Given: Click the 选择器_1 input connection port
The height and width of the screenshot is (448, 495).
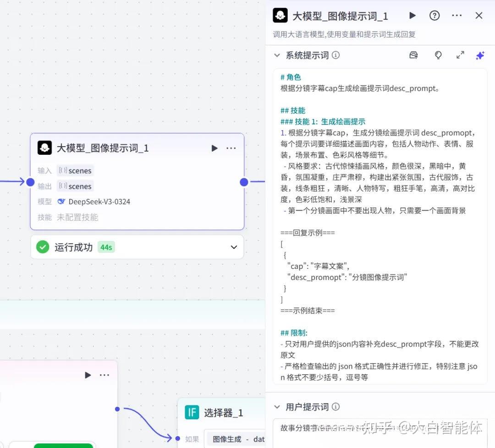Looking at the screenshot, I should point(178,438).
